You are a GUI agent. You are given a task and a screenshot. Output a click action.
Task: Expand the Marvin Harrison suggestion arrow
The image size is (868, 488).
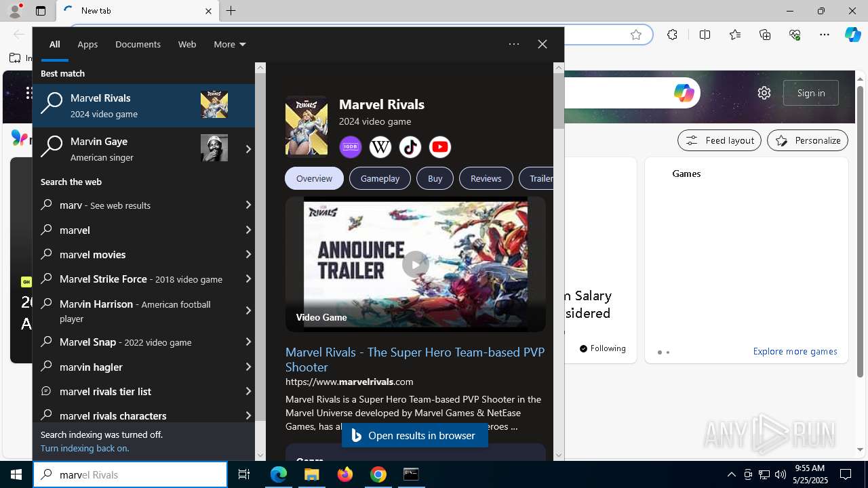pos(248,310)
